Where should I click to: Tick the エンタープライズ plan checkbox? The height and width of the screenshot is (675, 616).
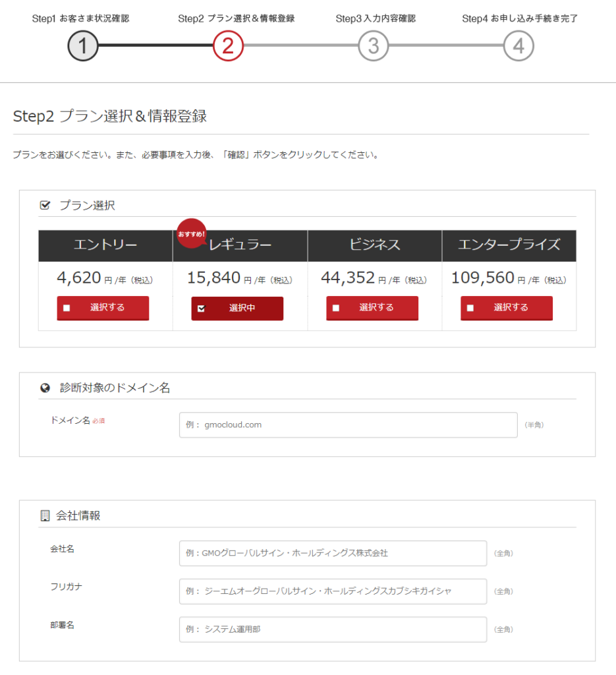470,308
